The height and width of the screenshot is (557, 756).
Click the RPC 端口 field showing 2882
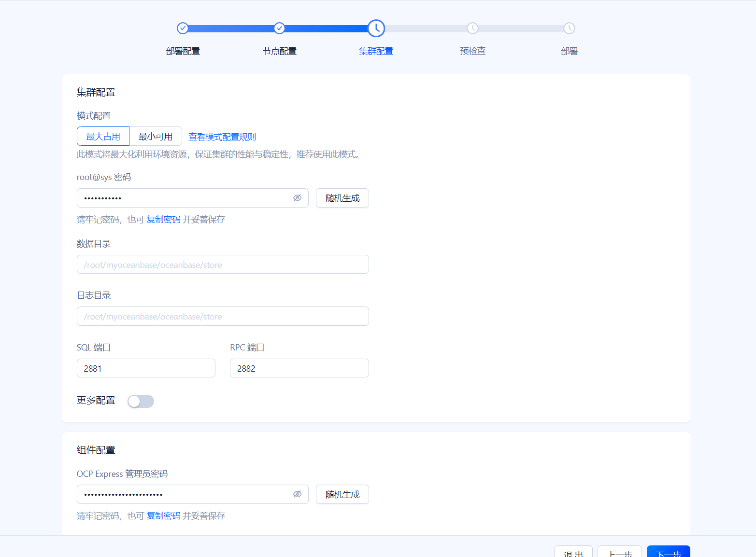300,368
